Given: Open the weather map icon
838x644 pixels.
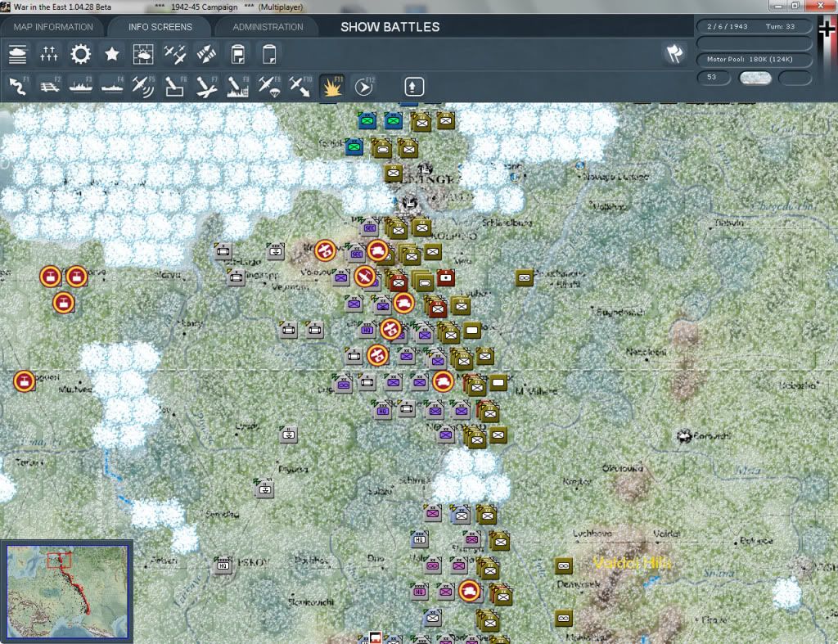Looking at the screenshot, I should [143, 55].
